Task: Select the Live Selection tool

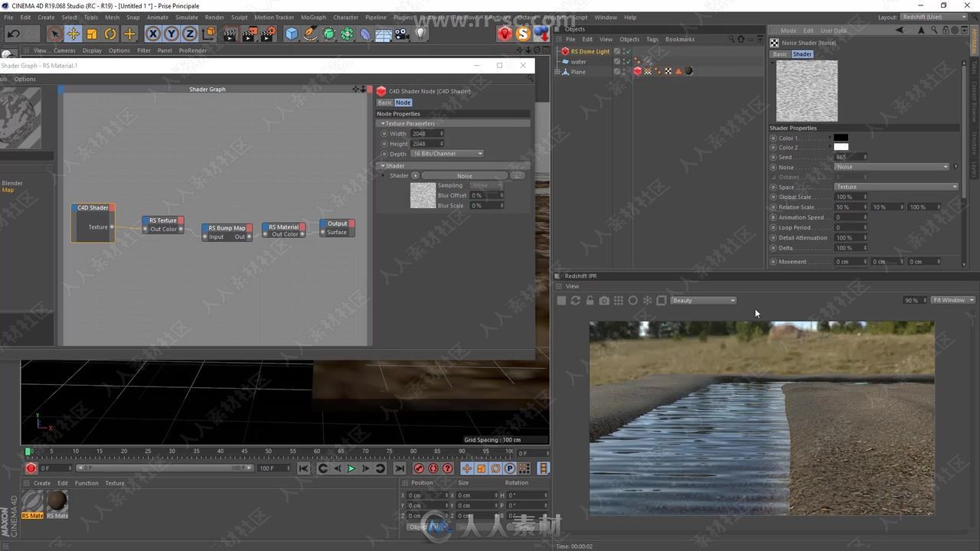Action: (x=54, y=34)
